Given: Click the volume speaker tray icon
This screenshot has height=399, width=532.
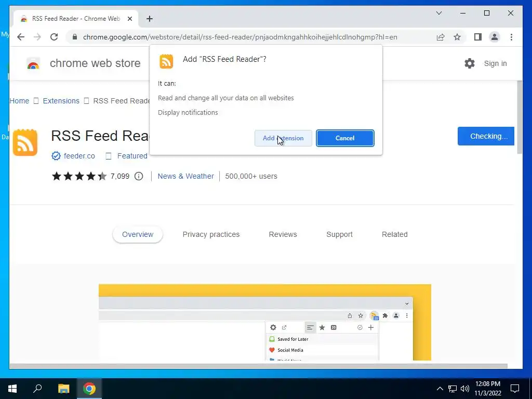Looking at the screenshot, I should [x=465, y=389].
